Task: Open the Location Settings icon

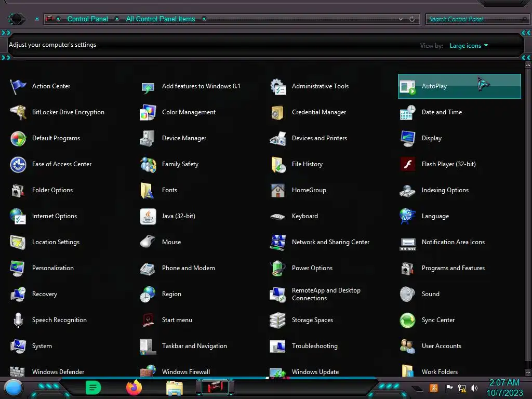Action: 18,242
